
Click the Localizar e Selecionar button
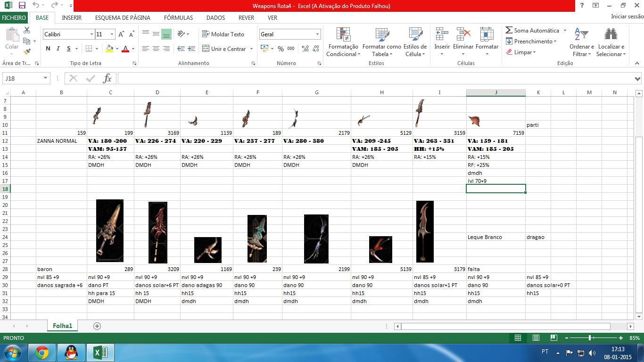[611, 41]
